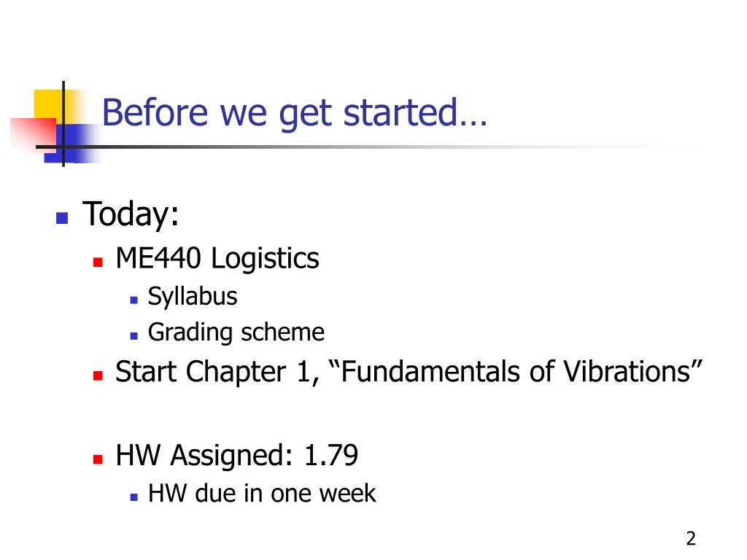The image size is (747, 560).
Task: Click the slide number 2 in corner
Action: [691, 539]
